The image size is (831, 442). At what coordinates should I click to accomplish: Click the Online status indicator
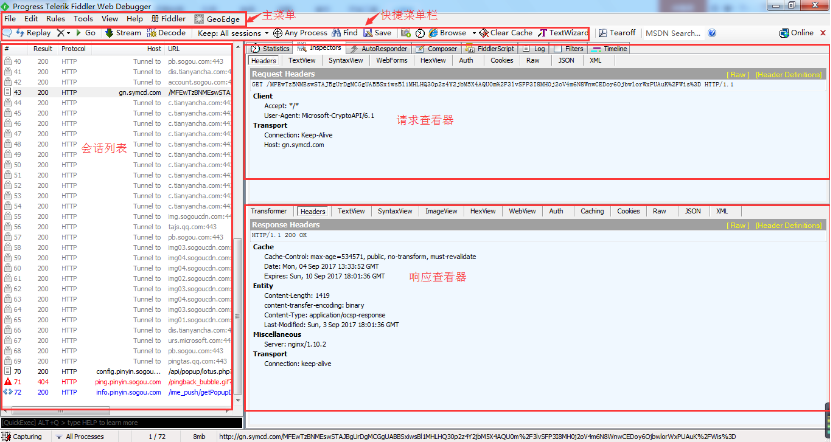pos(796,33)
